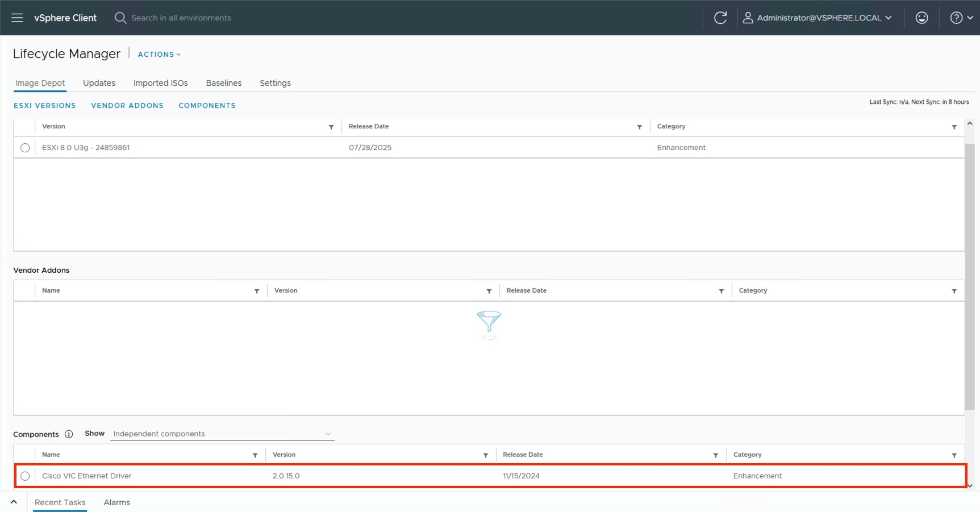This screenshot has width=980, height=512.
Task: Filter ESXi Release Date column
Action: (640, 127)
